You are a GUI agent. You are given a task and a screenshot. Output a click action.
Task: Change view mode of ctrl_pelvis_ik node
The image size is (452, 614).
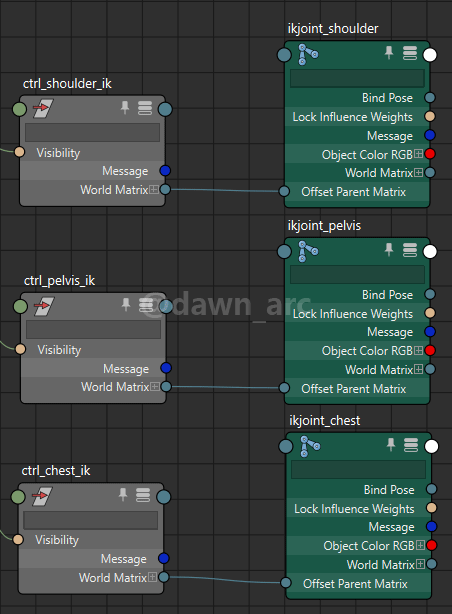[146, 305]
